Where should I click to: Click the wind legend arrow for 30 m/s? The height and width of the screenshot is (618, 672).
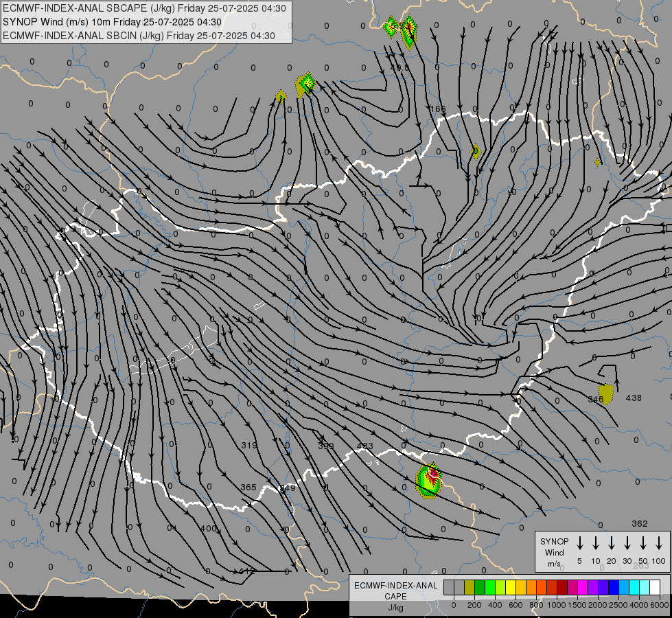[x=627, y=543]
